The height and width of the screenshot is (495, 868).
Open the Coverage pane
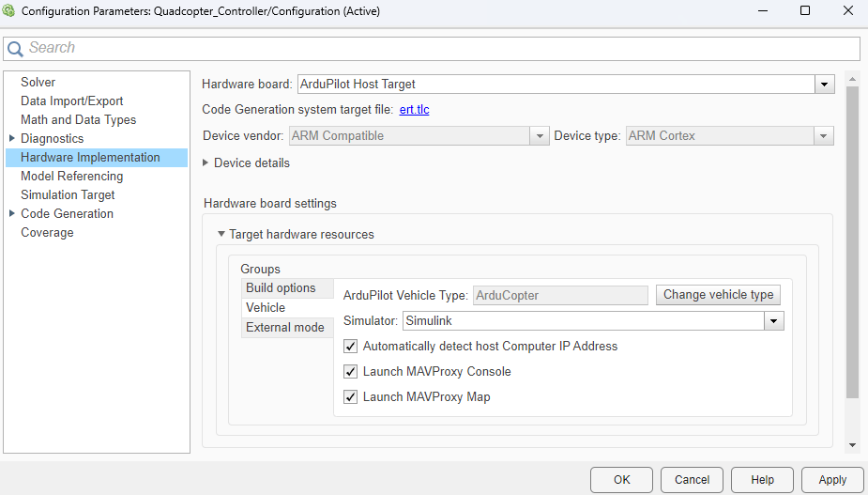pos(47,233)
